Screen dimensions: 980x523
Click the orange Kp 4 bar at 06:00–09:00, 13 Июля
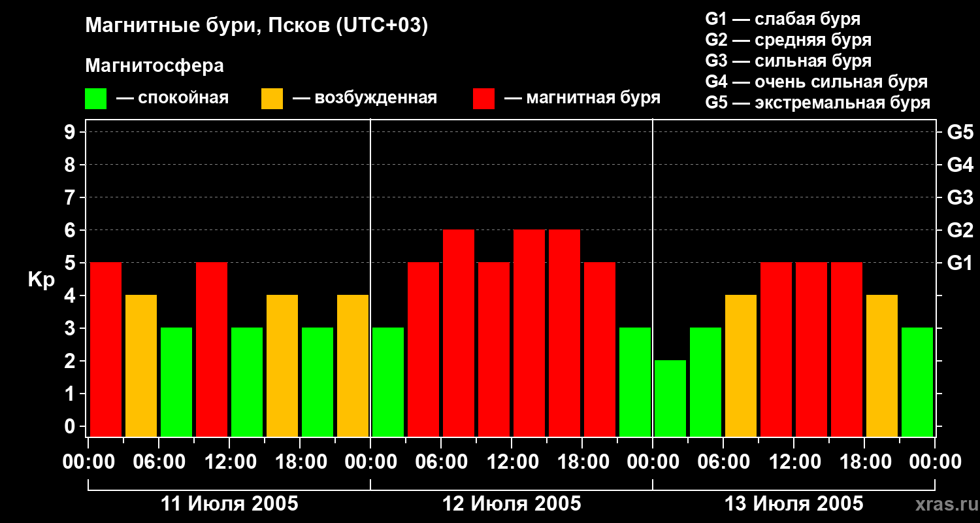(741, 365)
